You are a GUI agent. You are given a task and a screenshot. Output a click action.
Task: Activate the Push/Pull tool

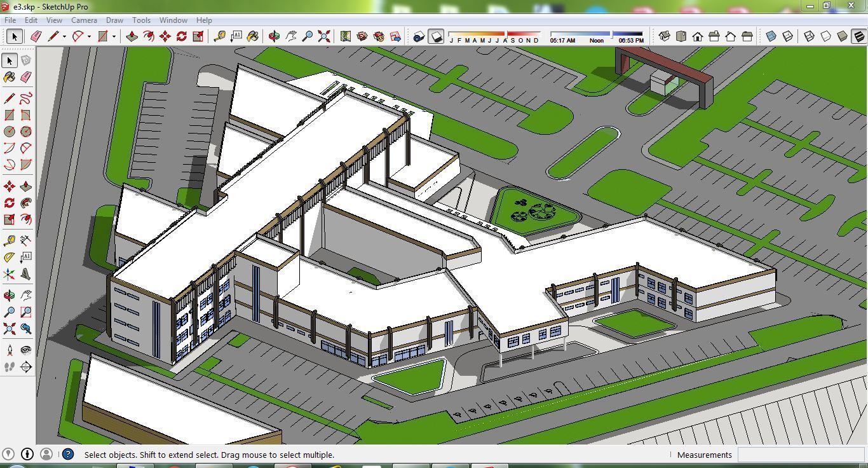[x=131, y=36]
